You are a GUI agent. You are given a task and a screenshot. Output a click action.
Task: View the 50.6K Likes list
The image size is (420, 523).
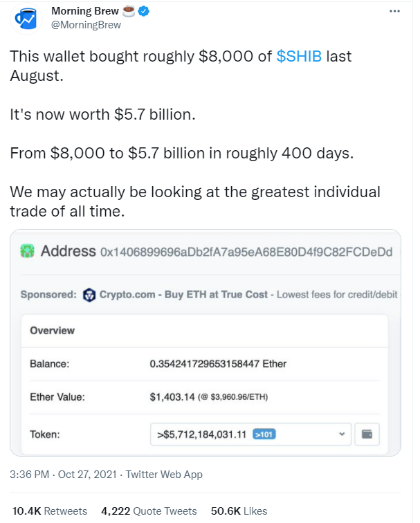pyautogui.click(x=239, y=511)
